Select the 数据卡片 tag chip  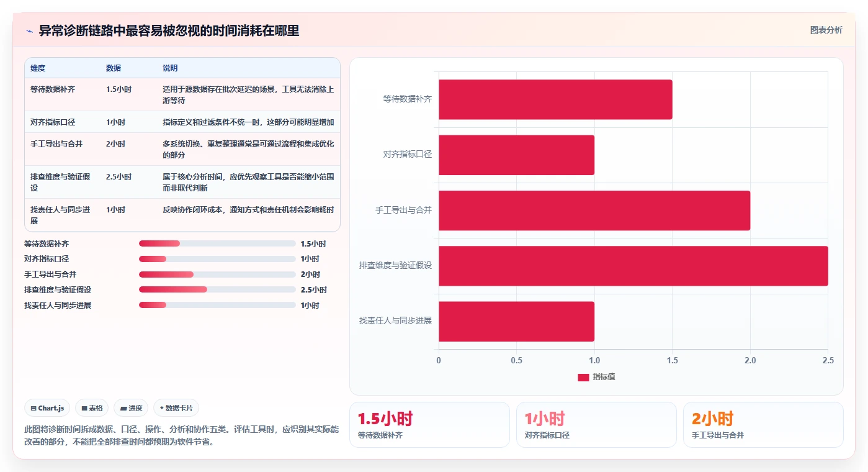point(176,408)
